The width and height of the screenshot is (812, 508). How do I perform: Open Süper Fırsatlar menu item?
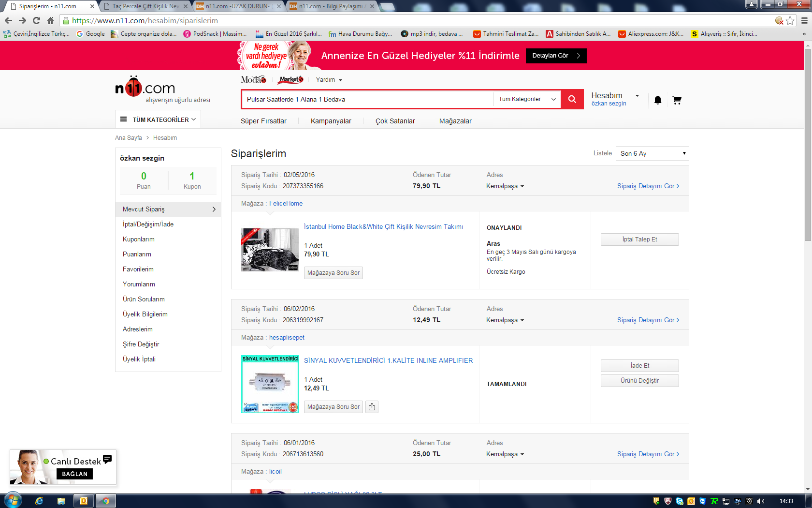(x=263, y=121)
